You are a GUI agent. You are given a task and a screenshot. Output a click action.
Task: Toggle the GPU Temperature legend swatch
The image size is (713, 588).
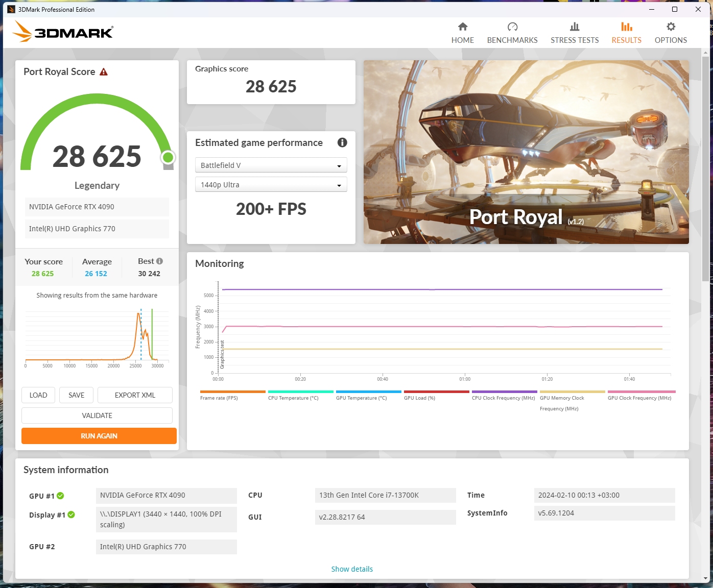pyautogui.click(x=368, y=392)
